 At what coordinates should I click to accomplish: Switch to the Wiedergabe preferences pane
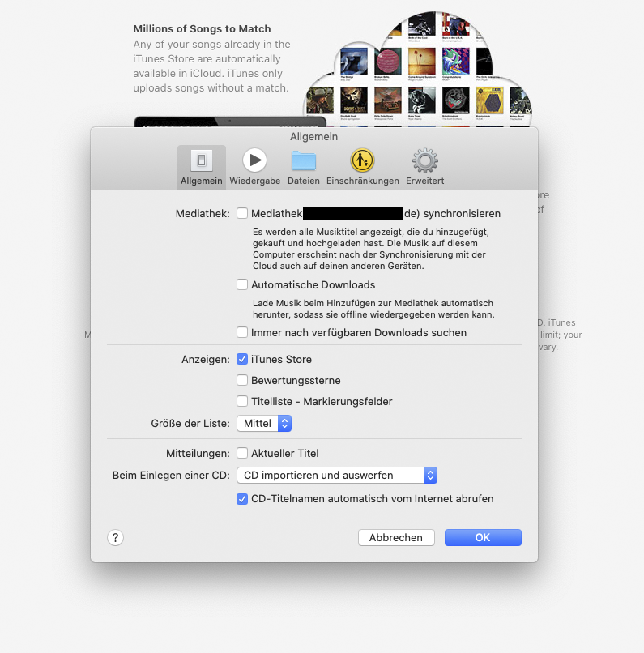click(x=255, y=167)
